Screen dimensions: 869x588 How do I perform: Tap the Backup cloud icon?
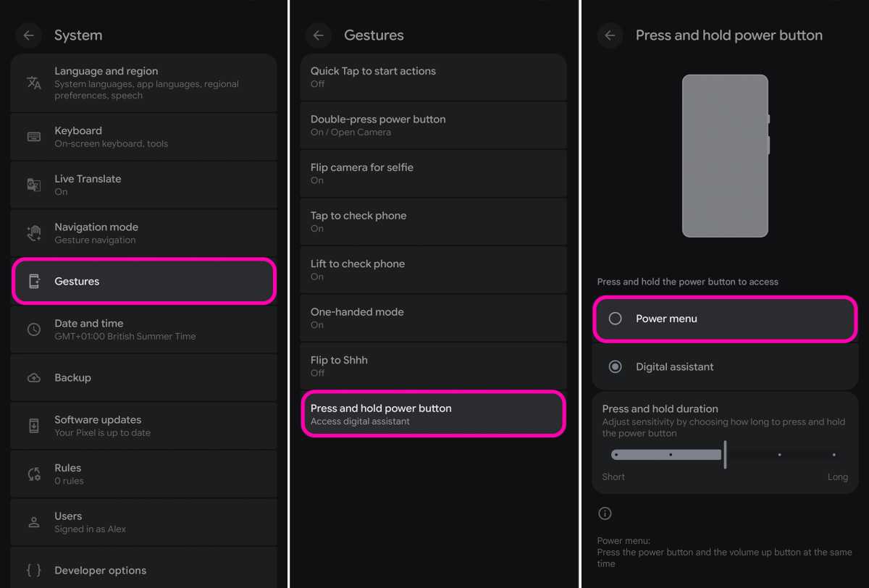pyautogui.click(x=34, y=378)
